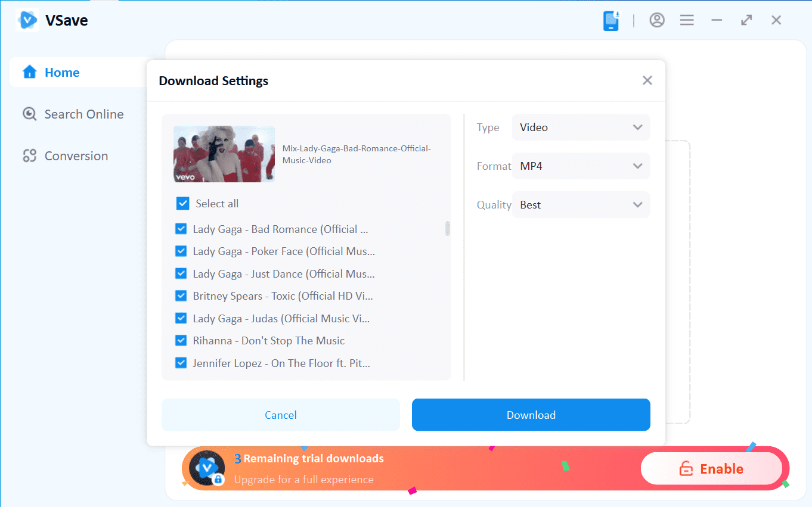Uncheck Britney Spears - Toxic video

tap(181, 296)
